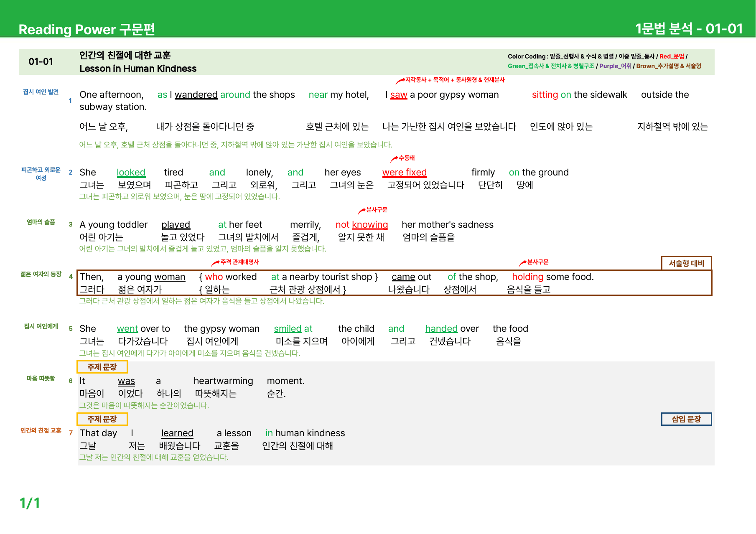The width and height of the screenshot is (756, 534).
Task: Click the 'Green_접속사 & 전치사 & 병렬구조' legend entry
Action: tap(551, 66)
